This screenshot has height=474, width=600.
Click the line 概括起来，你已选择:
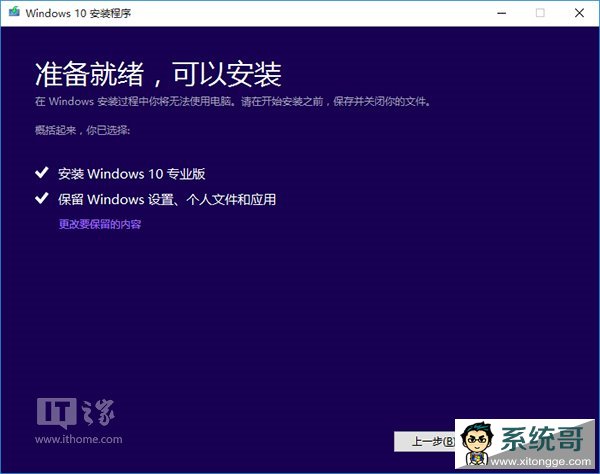coord(83,130)
